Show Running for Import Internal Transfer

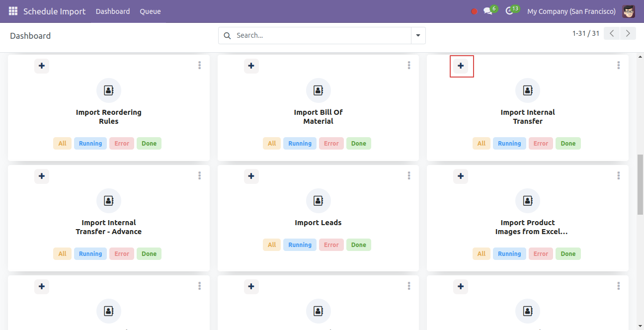509,143
